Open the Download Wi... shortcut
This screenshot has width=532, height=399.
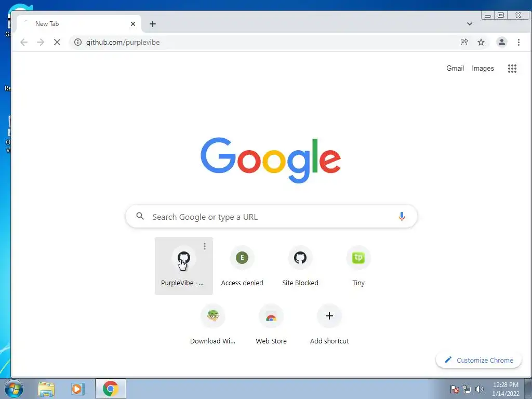[212, 324]
